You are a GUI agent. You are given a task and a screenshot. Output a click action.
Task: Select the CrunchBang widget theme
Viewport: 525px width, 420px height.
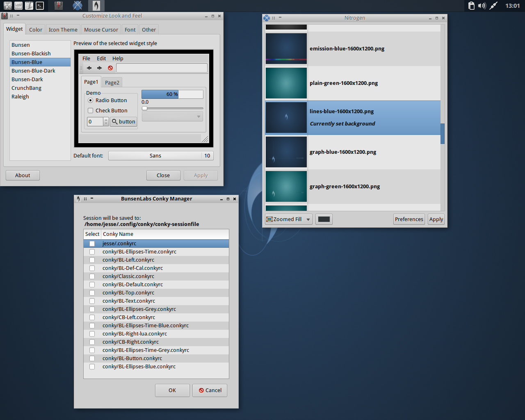pyautogui.click(x=40, y=88)
